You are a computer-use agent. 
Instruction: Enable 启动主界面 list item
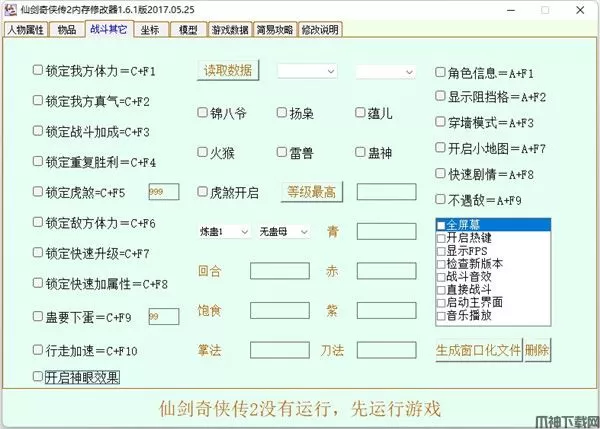(x=441, y=303)
